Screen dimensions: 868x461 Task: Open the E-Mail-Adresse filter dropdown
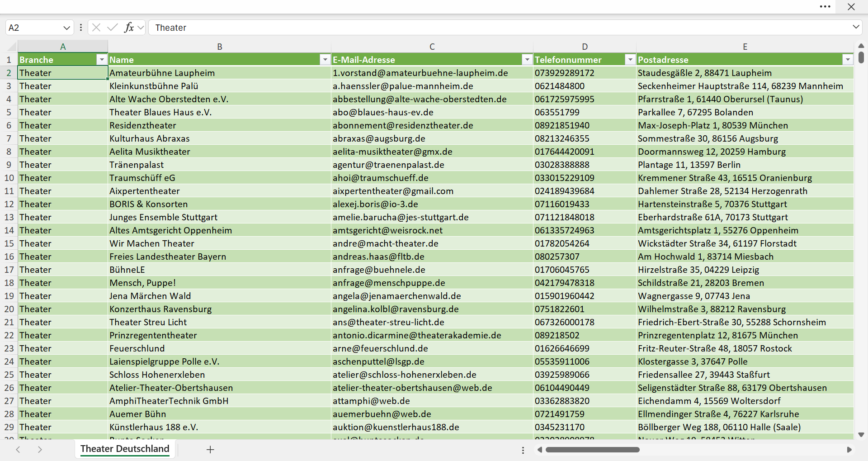coord(527,60)
